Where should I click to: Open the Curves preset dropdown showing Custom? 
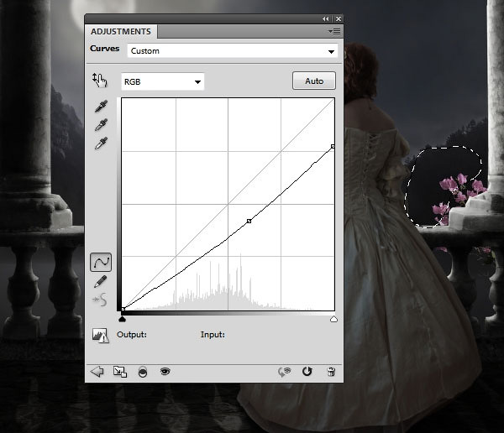click(233, 51)
